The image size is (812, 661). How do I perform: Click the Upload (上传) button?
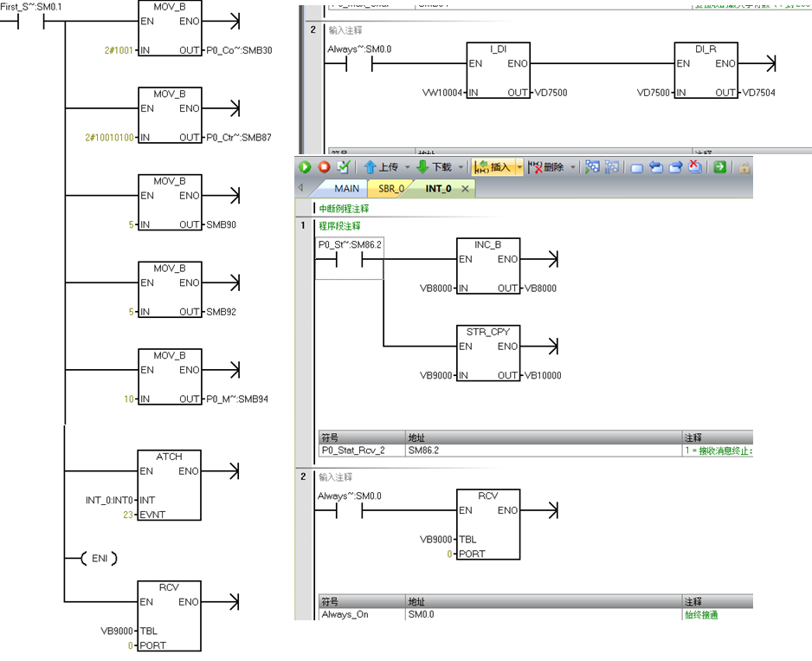[381, 167]
